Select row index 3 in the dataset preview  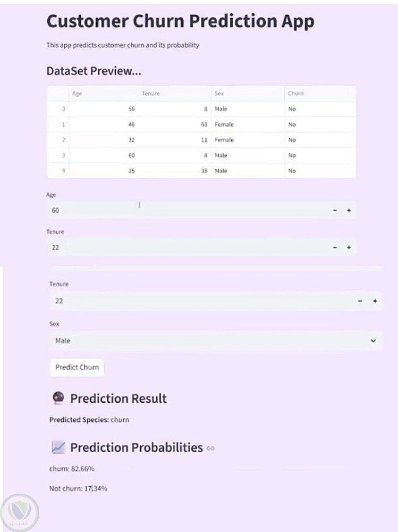click(x=63, y=155)
